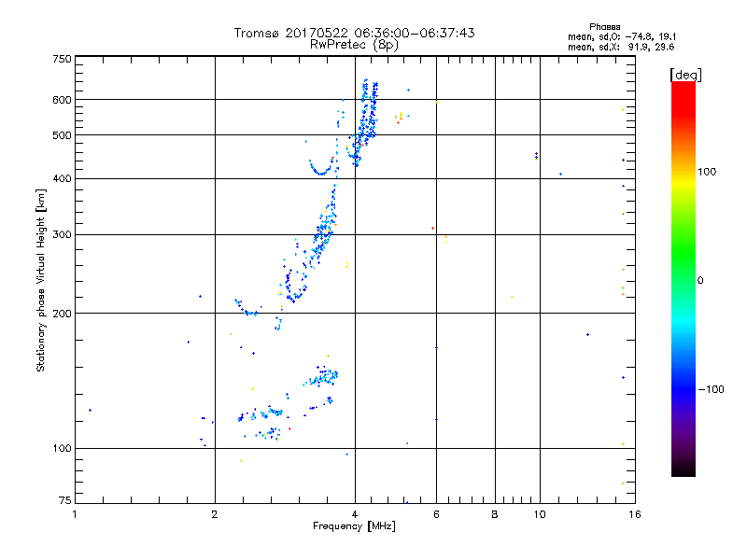The height and width of the screenshot is (560, 747).
Task: Click the plot title 'Tromsø 20170522 06:36:00-06:37:43'
Action: pyautogui.click(x=354, y=33)
